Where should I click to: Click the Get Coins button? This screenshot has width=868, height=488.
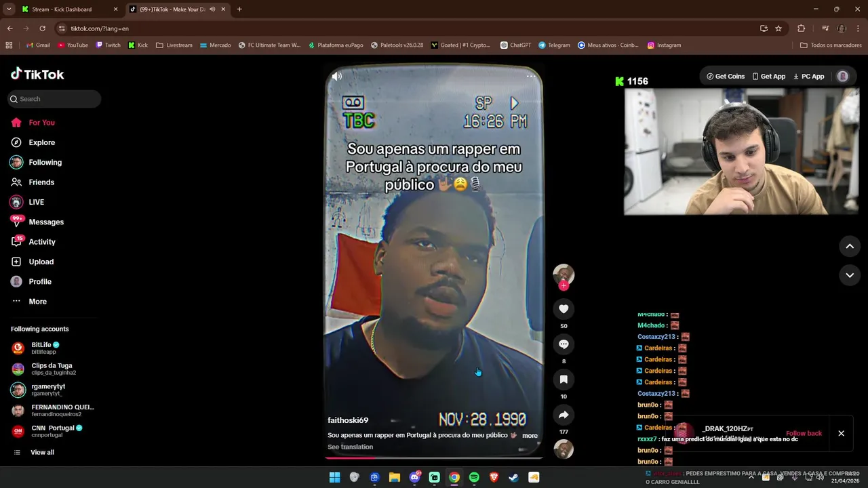(726, 77)
